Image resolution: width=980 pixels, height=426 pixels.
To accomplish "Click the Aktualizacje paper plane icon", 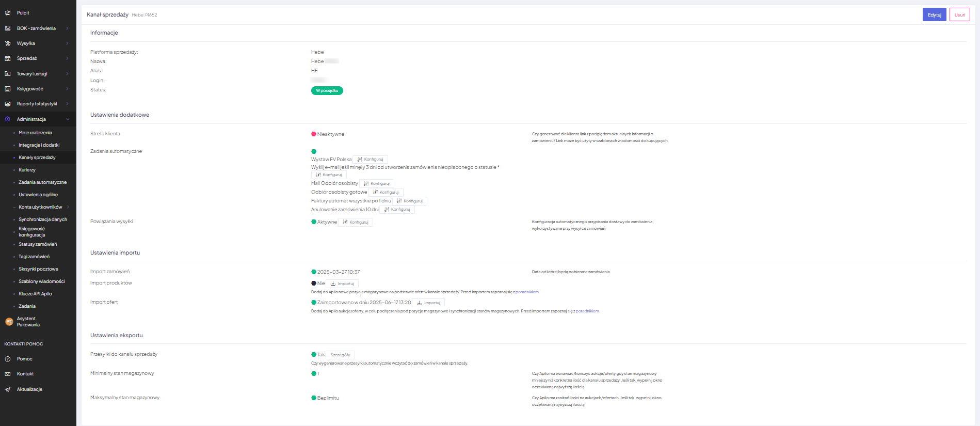I will coord(8,389).
